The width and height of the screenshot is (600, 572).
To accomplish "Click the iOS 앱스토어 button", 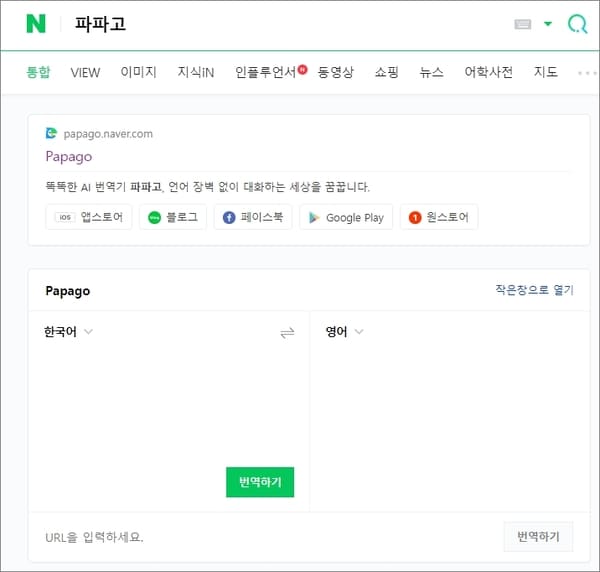I will tap(89, 217).
